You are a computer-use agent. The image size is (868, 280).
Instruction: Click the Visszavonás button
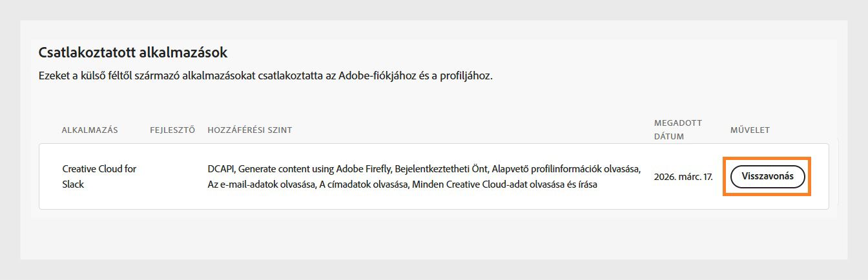(767, 176)
